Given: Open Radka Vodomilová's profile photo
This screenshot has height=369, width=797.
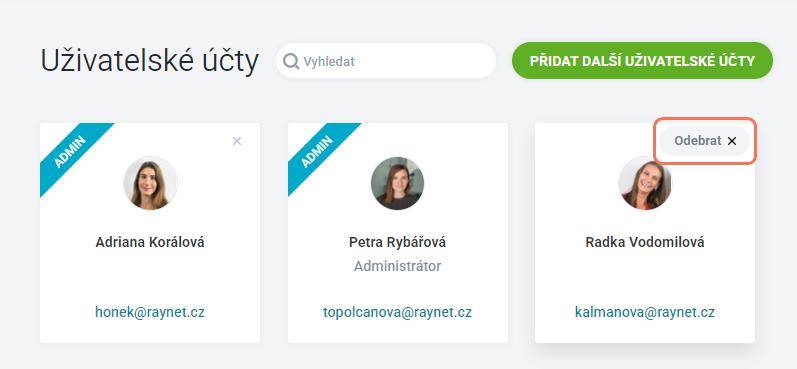Looking at the screenshot, I should point(645,183).
